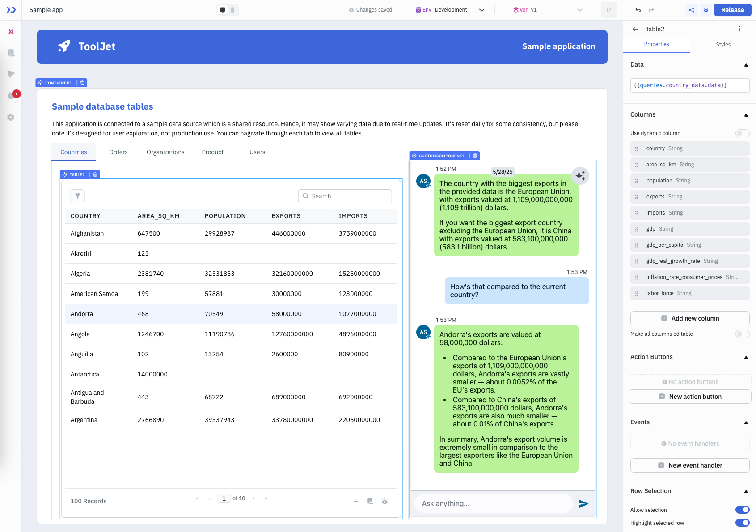This screenshot has width=756, height=532.
Task: Open the Styles tab for table2
Action: pos(723,44)
